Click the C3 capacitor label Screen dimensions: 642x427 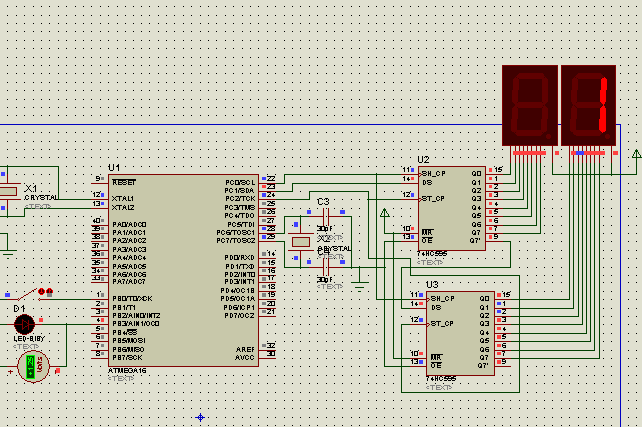pos(323,202)
